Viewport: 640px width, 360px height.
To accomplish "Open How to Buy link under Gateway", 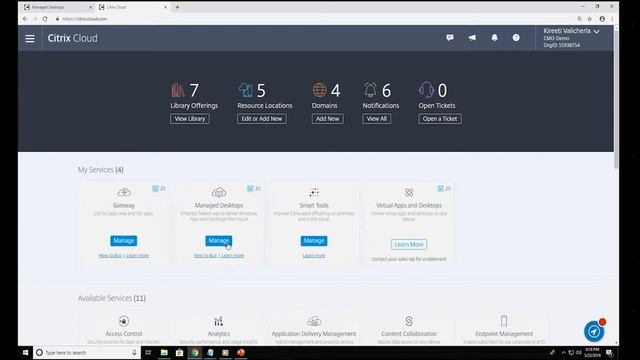I will pos(110,256).
